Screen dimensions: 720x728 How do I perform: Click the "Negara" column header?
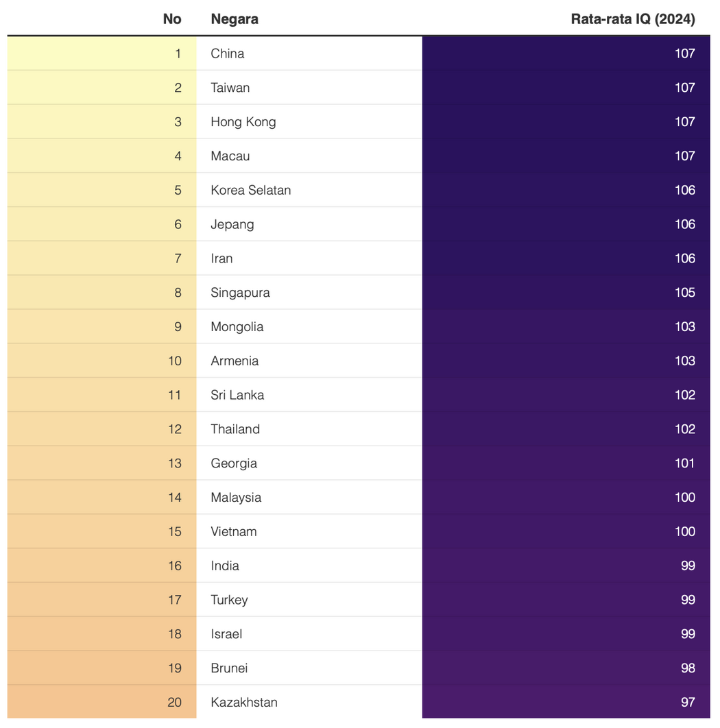click(x=235, y=19)
